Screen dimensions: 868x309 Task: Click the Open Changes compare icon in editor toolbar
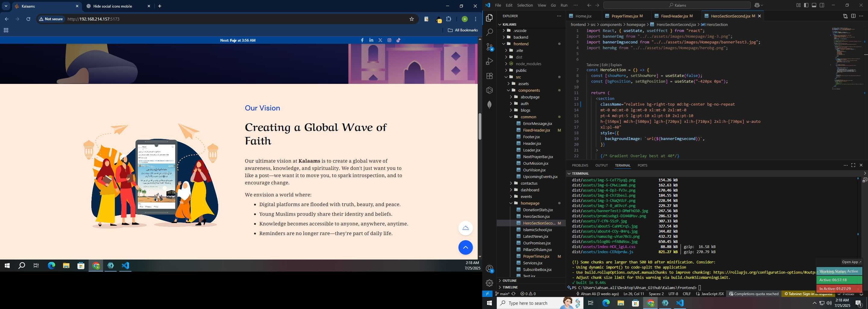point(845,16)
